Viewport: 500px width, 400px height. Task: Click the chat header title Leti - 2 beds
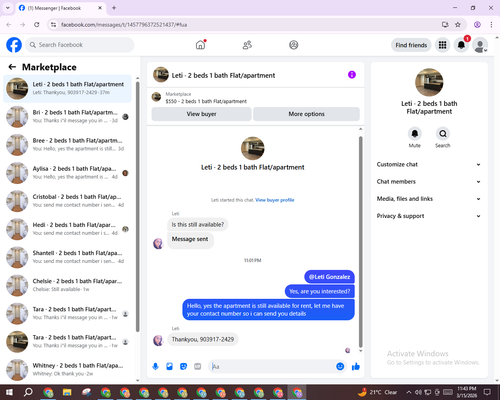click(x=223, y=76)
